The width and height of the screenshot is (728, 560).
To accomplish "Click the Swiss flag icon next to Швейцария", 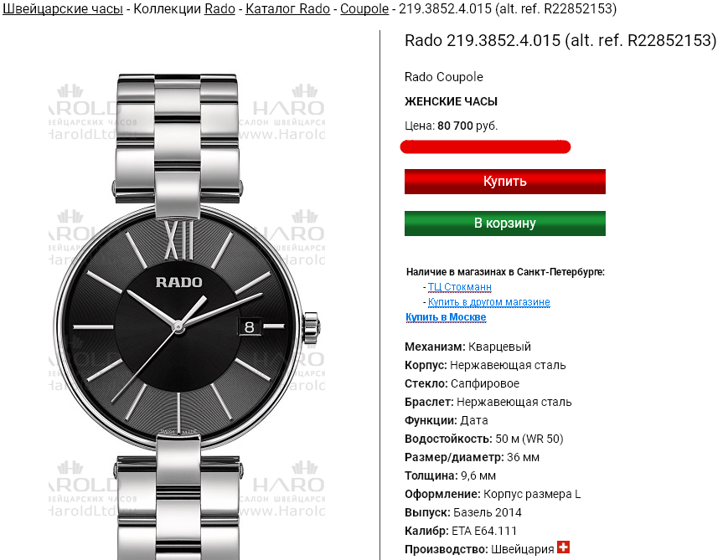I will pos(563,547).
